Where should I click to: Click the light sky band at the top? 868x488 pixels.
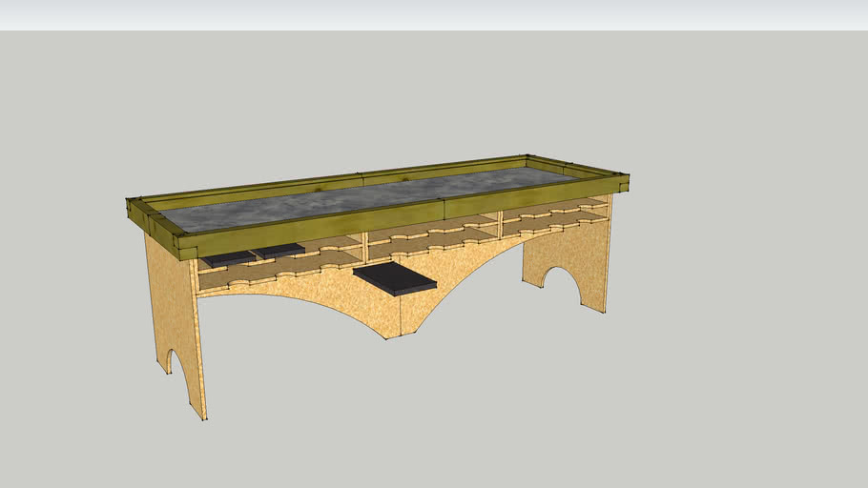pyautogui.click(x=434, y=14)
